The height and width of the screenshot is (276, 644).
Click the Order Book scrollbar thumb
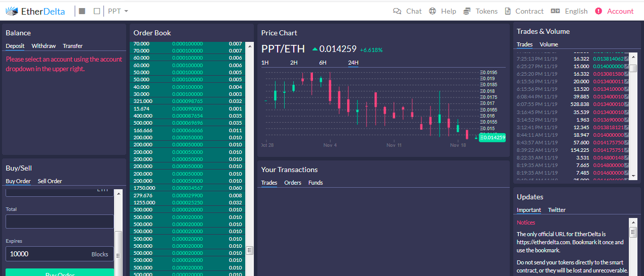[249, 251]
